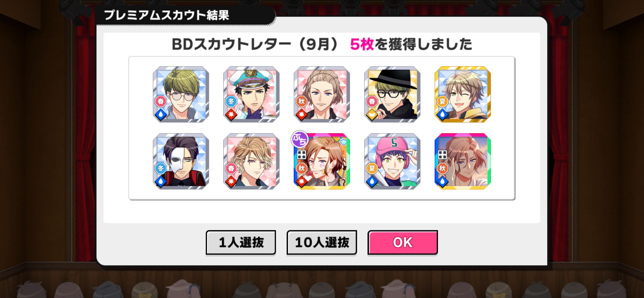Click the 秋 badge on braided-hair card
Image resolution: width=644 pixels, height=298 pixels.
[x=302, y=101]
